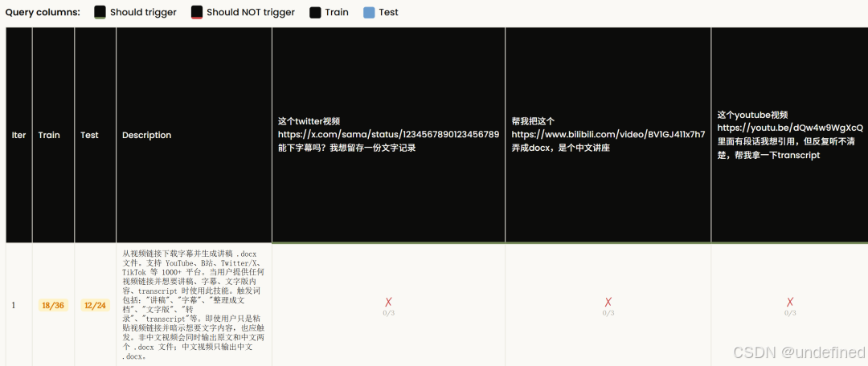Image resolution: width=868 pixels, height=366 pixels.
Task: Click the "Description" column header
Action: 194,135
